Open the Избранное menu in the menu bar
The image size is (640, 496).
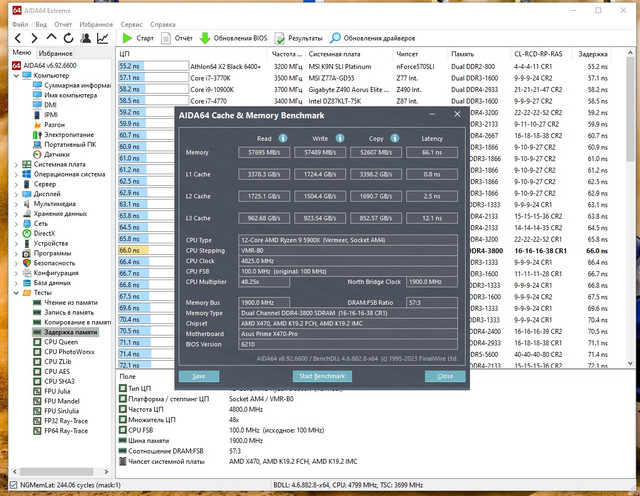pos(96,24)
